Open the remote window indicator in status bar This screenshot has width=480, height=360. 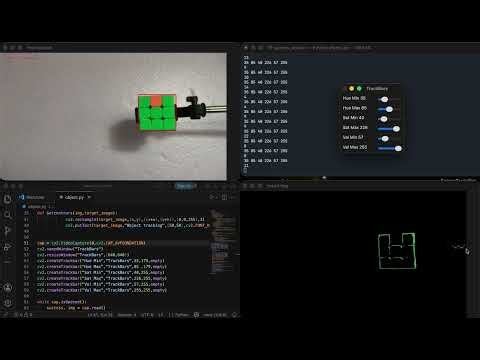[x=6, y=315]
